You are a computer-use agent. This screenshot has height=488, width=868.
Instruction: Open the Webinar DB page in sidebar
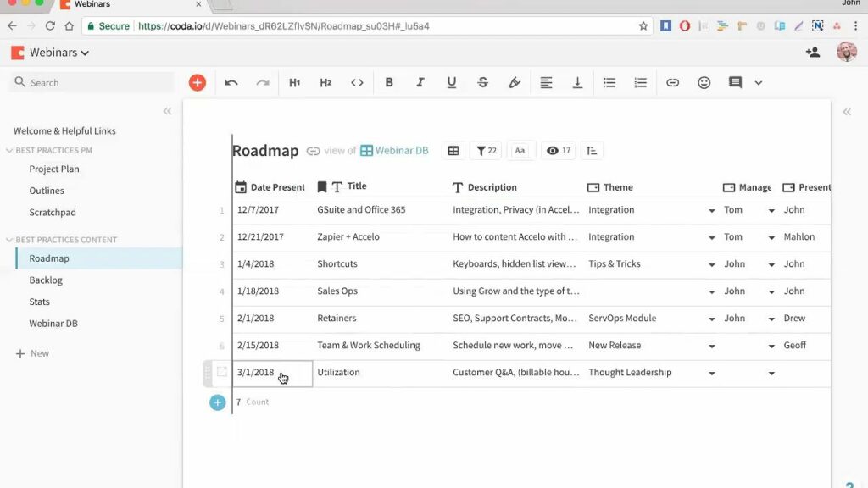coord(53,323)
